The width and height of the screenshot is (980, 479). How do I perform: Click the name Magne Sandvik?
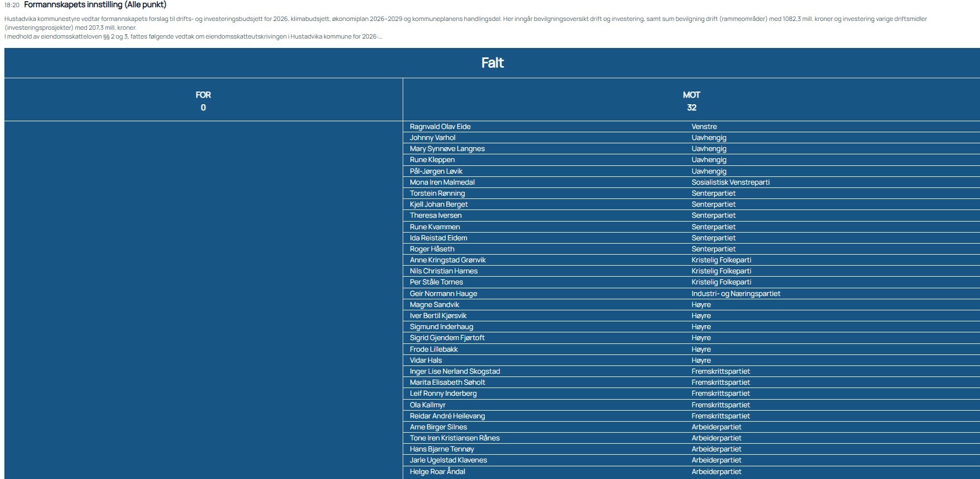coord(434,305)
